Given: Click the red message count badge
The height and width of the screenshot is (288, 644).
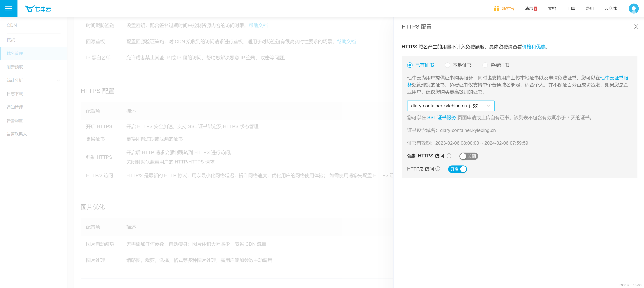Looking at the screenshot, I should tap(535, 9).
